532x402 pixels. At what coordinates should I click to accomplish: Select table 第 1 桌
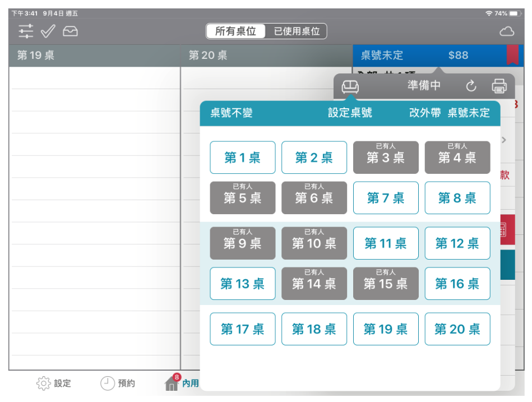pos(243,158)
